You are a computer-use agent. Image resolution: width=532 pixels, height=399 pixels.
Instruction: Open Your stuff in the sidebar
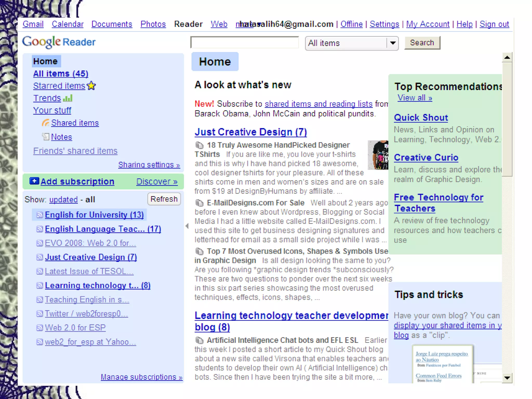[52, 110]
